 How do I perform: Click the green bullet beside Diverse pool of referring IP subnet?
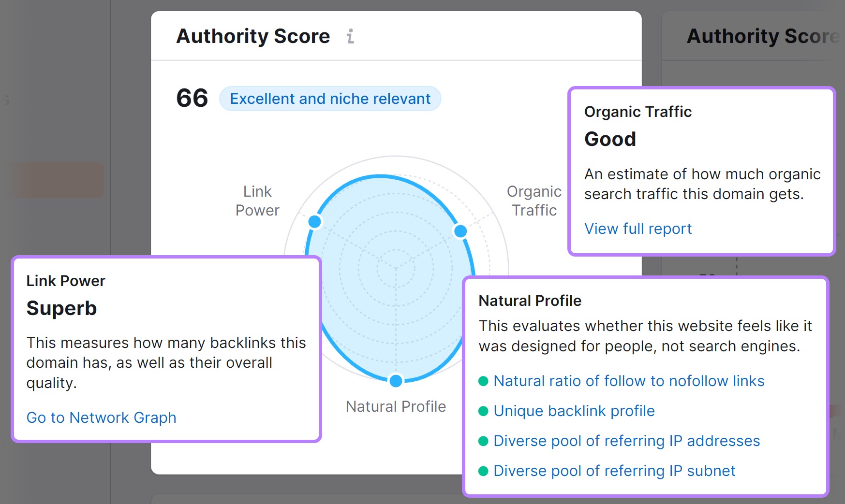coord(483,471)
